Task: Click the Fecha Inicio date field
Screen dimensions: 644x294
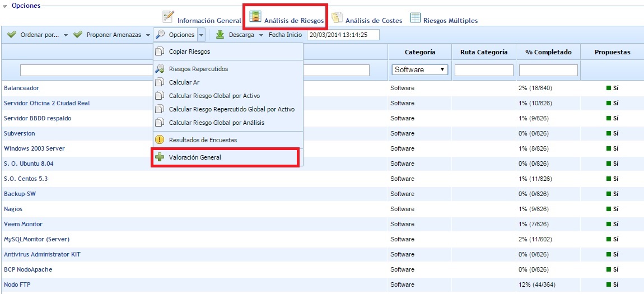Action: tap(343, 35)
